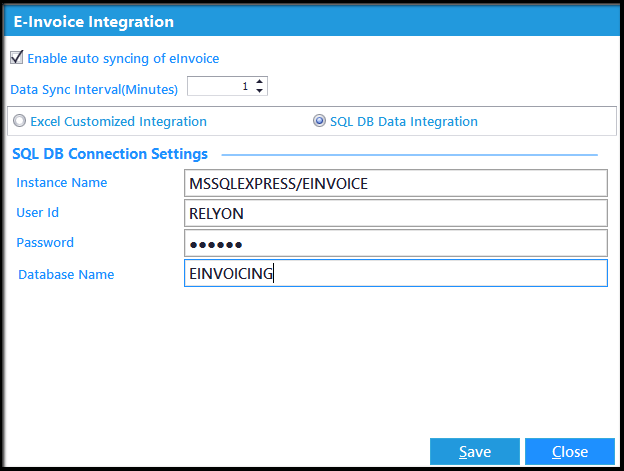The height and width of the screenshot is (471, 624).
Task: Toggle the Enable auto syncing checkbox
Action: point(16,58)
